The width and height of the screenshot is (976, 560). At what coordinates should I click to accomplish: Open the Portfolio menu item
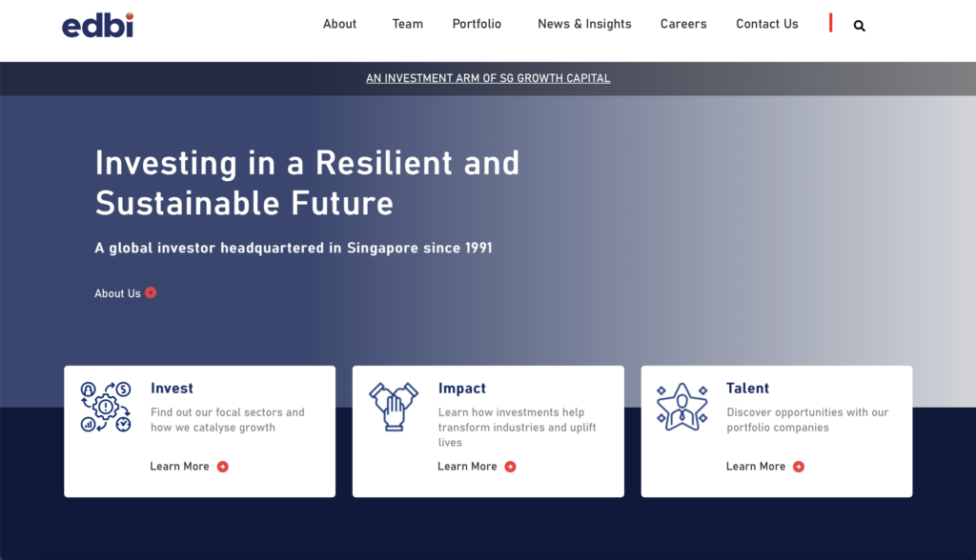(477, 24)
